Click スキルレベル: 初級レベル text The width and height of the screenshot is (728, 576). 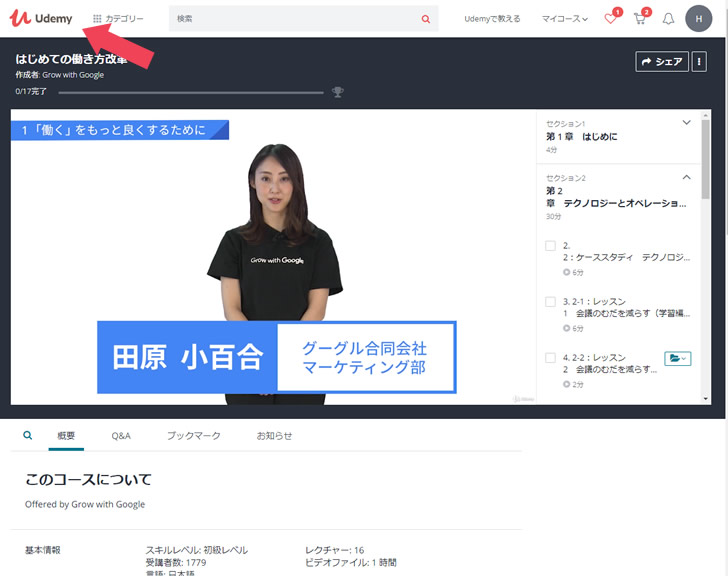pos(197,550)
